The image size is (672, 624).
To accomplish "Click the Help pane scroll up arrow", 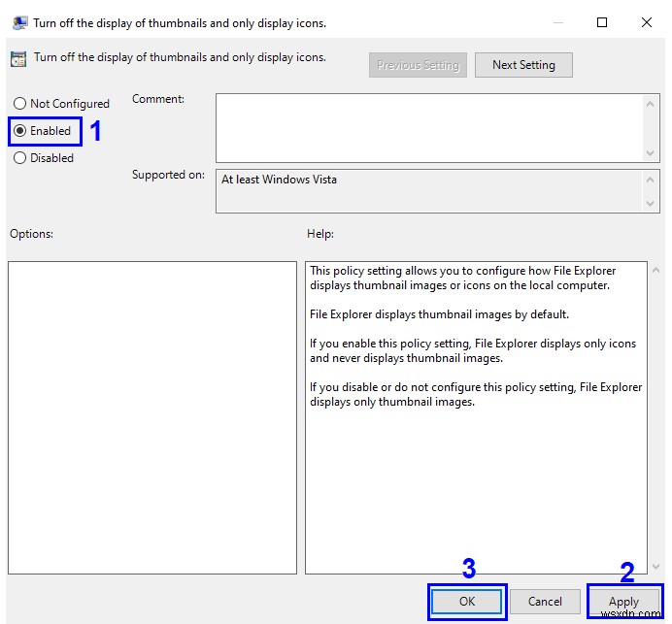I will 655,270.
